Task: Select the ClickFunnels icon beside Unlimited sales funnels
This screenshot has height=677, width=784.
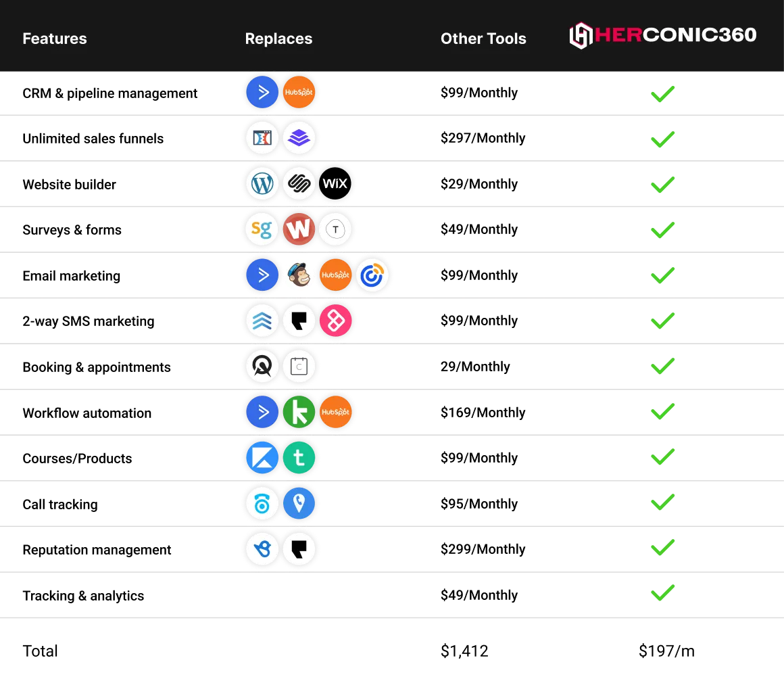Action: (262, 137)
